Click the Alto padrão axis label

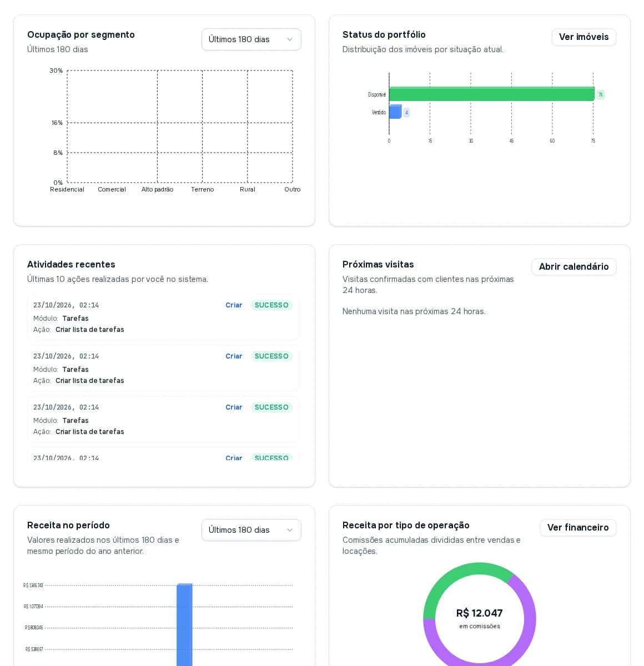[x=157, y=190]
